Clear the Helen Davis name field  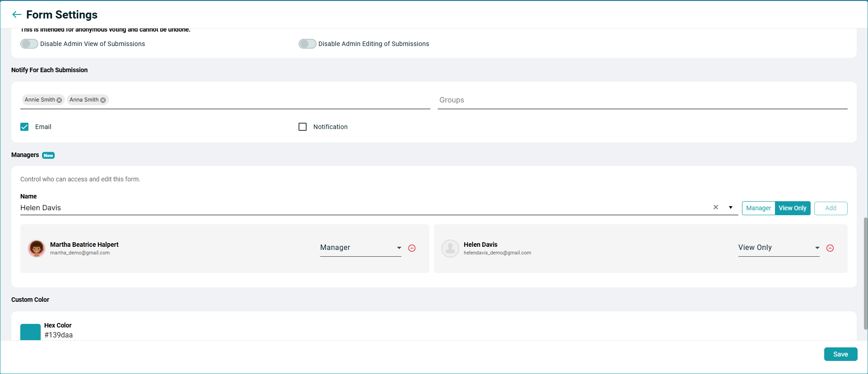pyautogui.click(x=716, y=208)
